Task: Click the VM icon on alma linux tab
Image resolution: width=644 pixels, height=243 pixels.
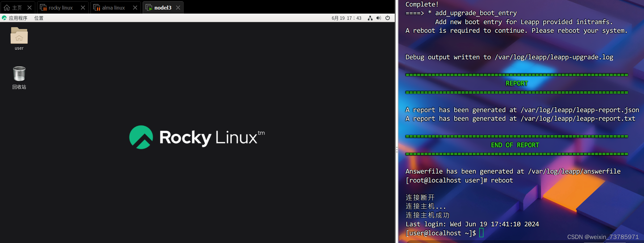Action: (97, 7)
